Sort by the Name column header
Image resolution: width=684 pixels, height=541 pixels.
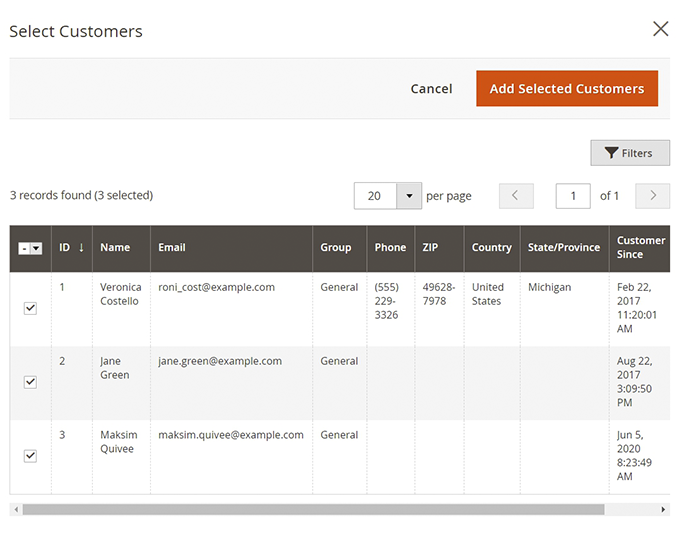pos(115,248)
